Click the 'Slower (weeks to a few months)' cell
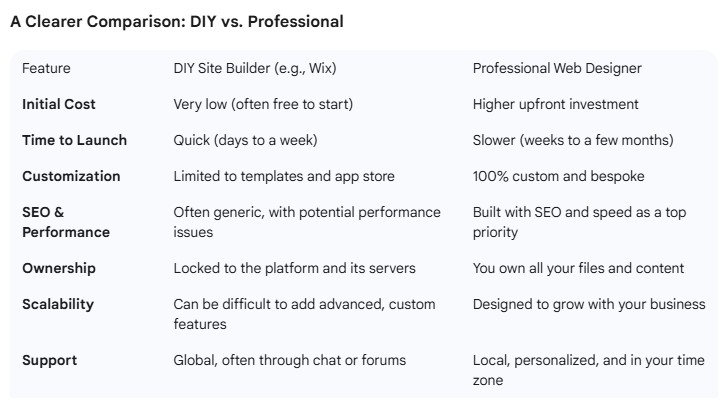The image size is (722, 402). pos(573,140)
